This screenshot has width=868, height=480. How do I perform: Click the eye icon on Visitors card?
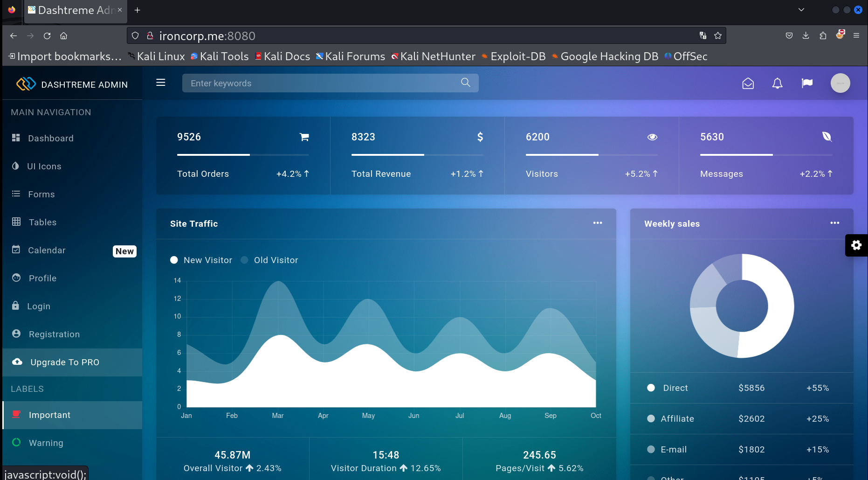click(x=653, y=137)
